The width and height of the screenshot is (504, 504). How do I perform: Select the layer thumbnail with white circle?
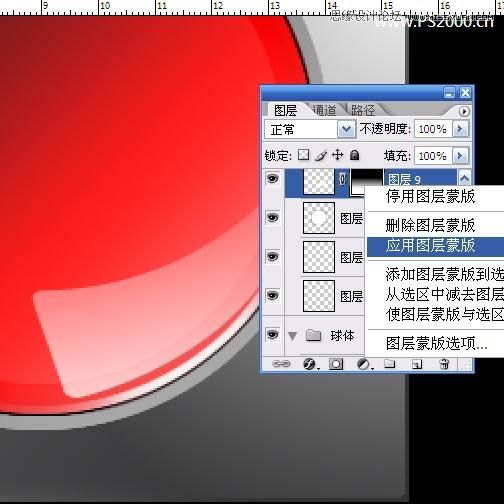[x=319, y=218]
